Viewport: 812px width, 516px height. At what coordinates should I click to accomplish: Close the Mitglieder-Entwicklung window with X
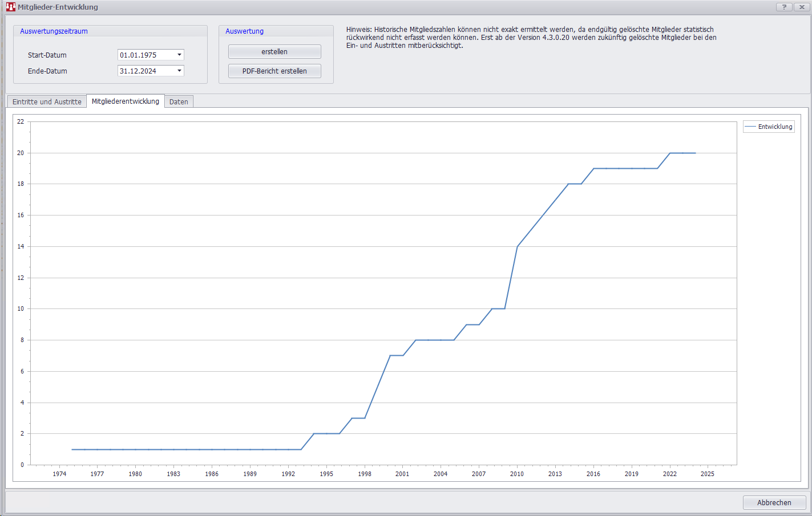tap(801, 7)
